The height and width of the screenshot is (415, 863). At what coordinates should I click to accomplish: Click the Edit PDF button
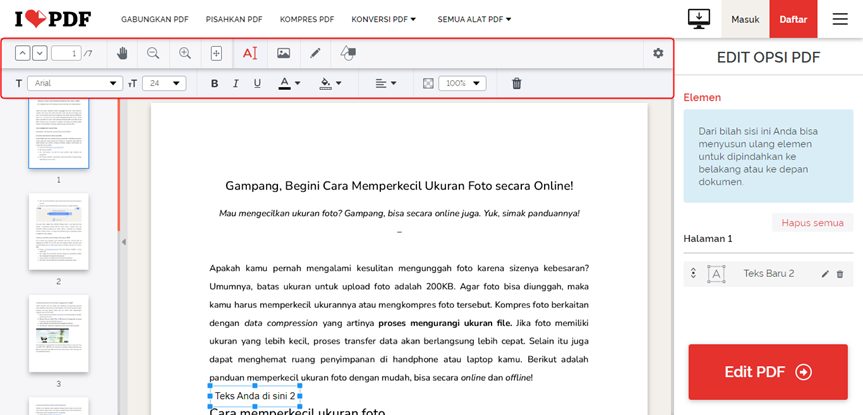[768, 372]
